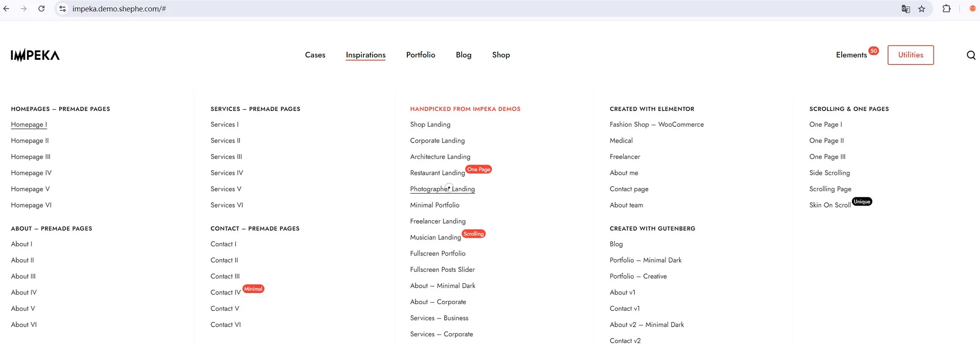The image size is (980, 345).
Task: Open Portfolio – Creative link
Action: (638, 277)
